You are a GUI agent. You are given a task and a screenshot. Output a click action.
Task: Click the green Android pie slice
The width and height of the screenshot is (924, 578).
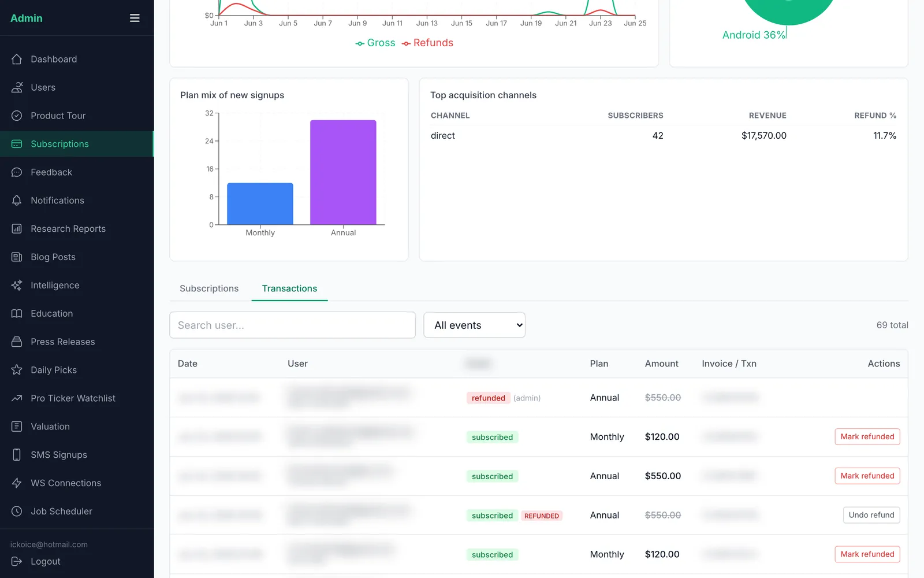point(789,12)
